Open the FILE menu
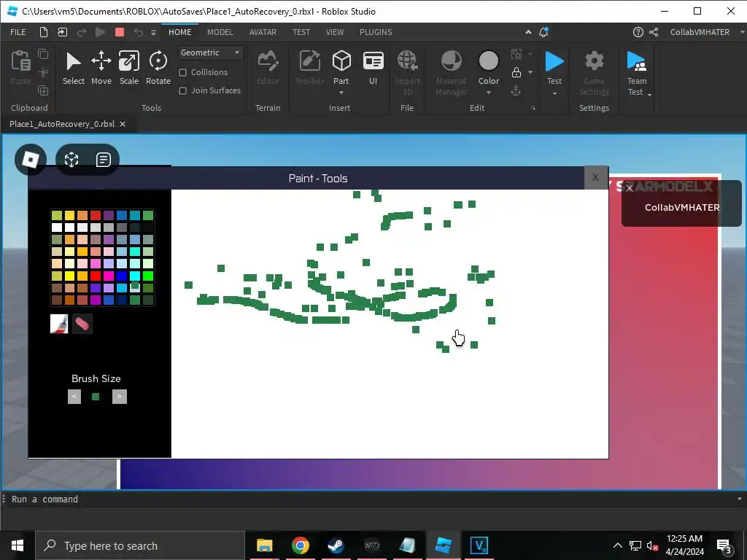 [18, 32]
